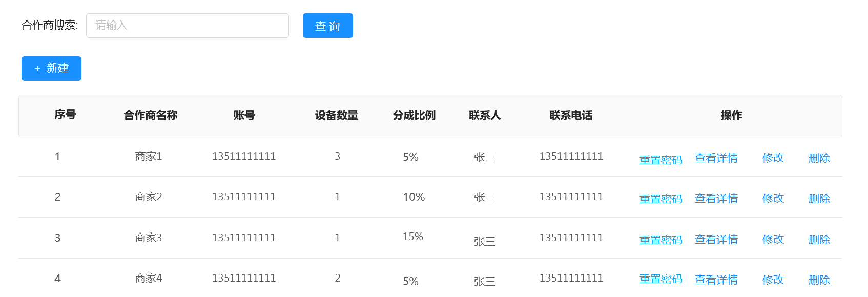
Task: Reset the password of 商家3
Action: pos(660,240)
